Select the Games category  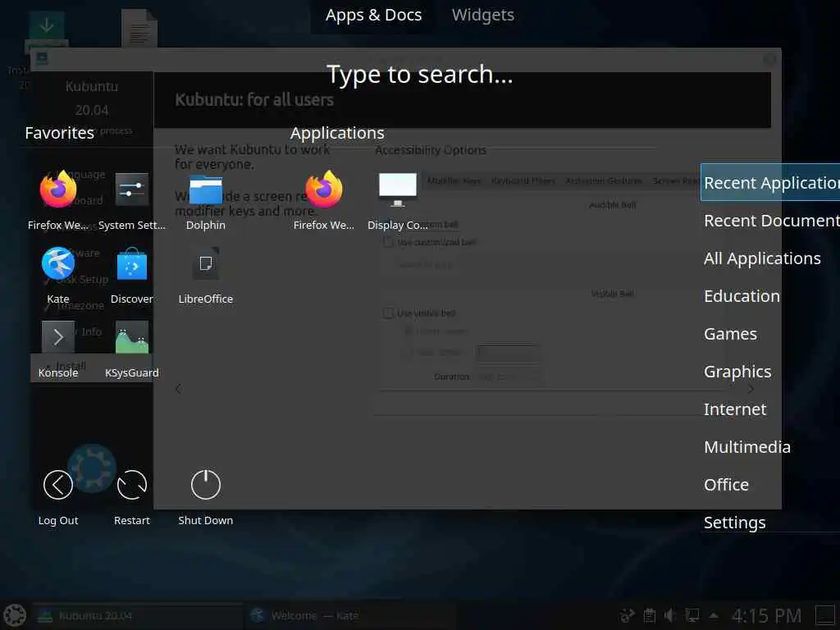tap(730, 335)
